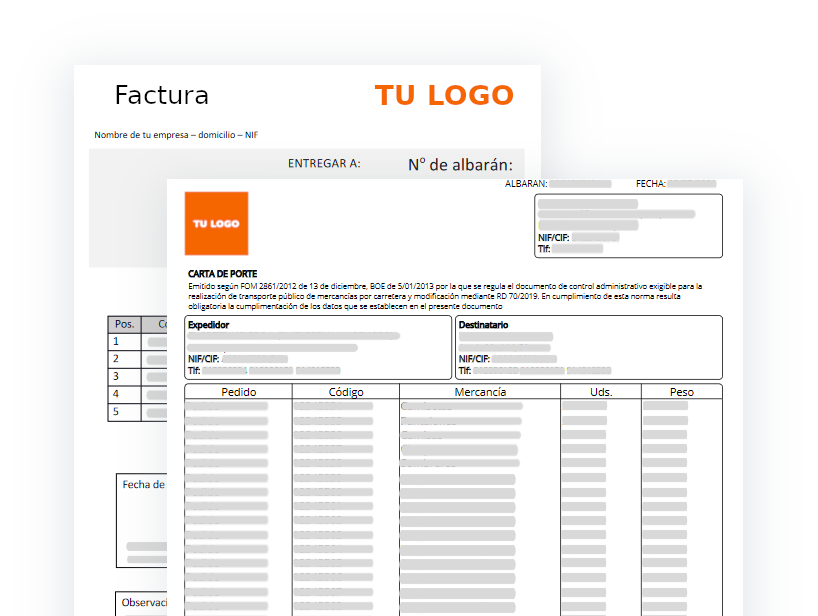Click the Factura heading
Viewport: 818px width, 616px height.
(x=162, y=95)
